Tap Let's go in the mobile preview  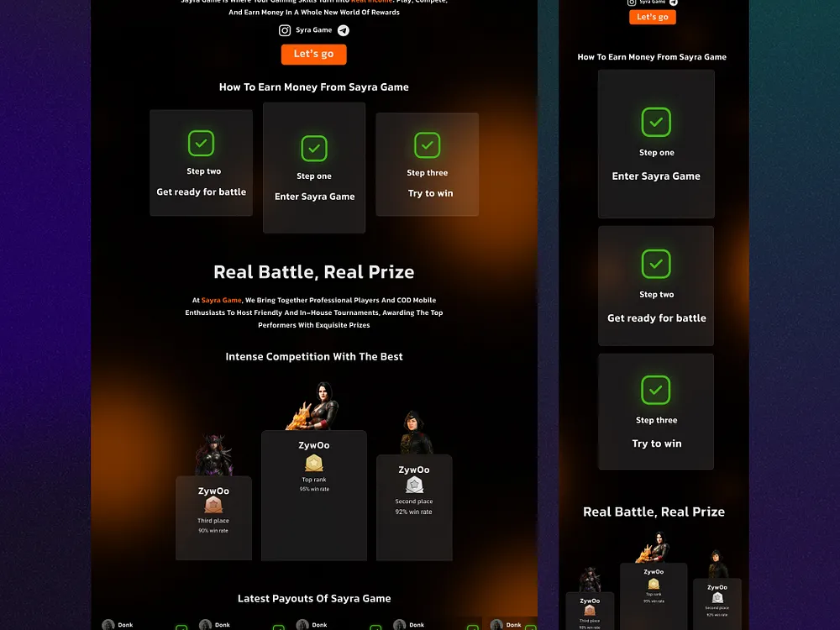pyautogui.click(x=653, y=17)
